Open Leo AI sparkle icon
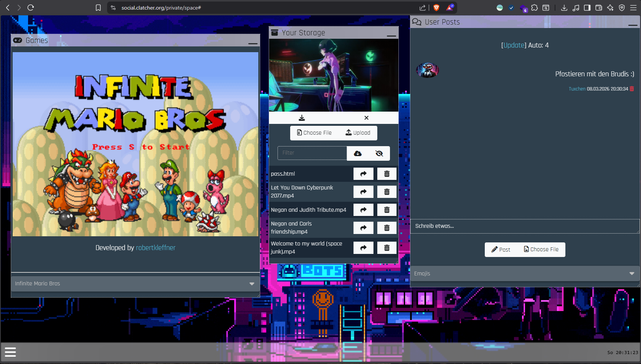Screen dimensions: 641x364 click(x=610, y=8)
